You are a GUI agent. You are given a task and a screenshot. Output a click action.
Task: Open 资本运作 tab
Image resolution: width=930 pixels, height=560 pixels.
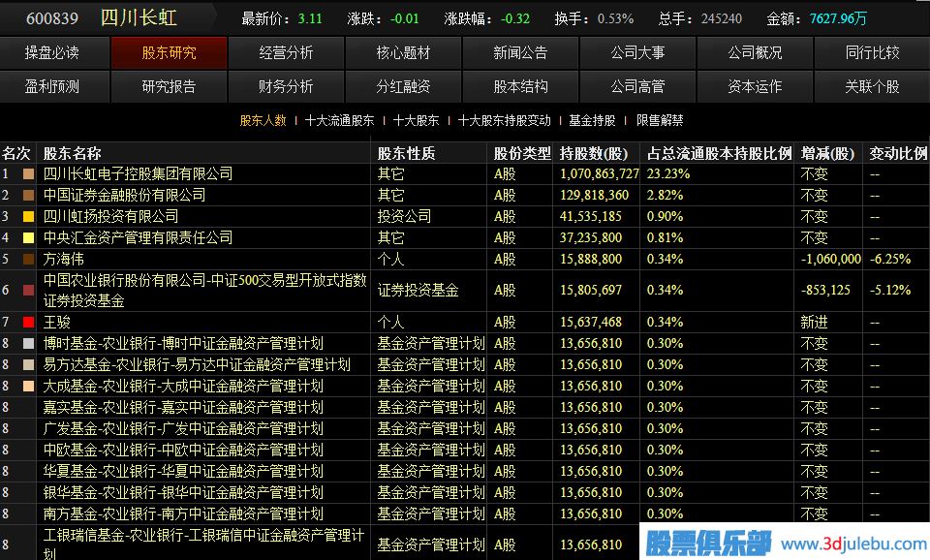[755, 86]
